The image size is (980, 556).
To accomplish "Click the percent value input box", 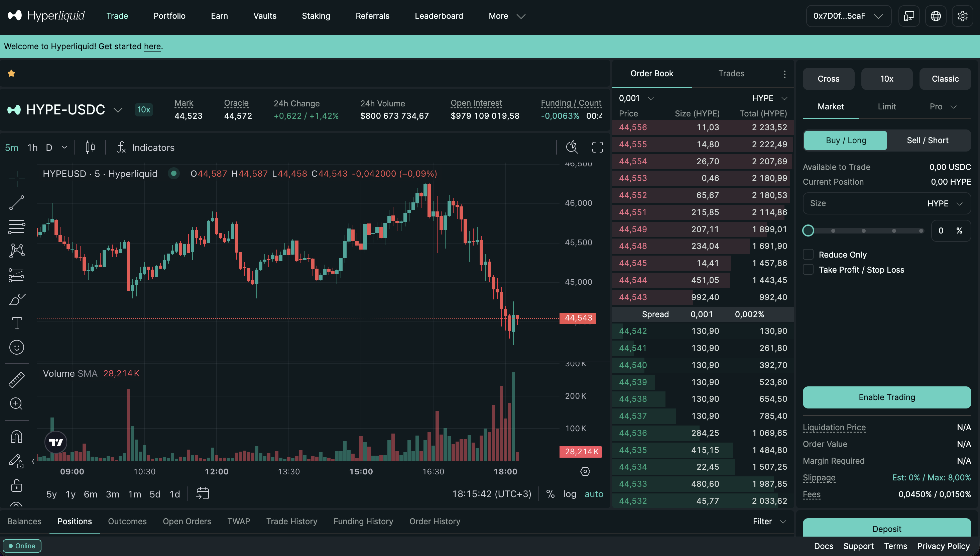I will 951,230.
